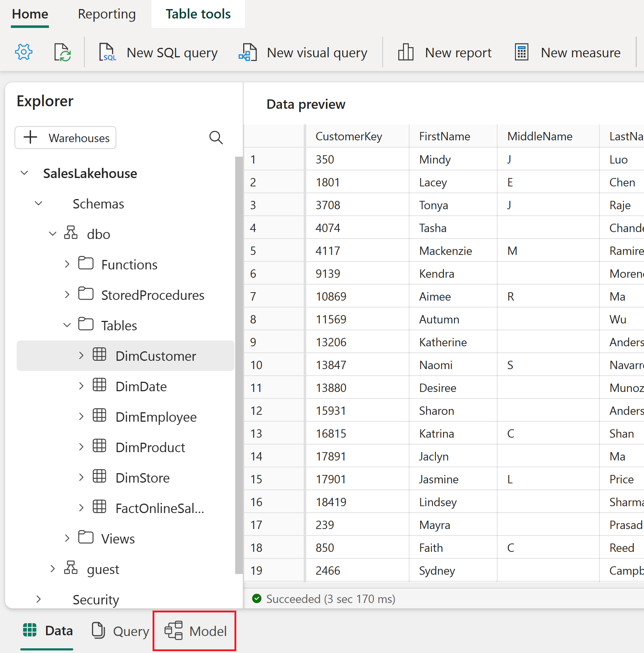Image resolution: width=644 pixels, height=653 pixels.
Task: Search the Explorer with the magnifier icon
Action: pos(216,138)
